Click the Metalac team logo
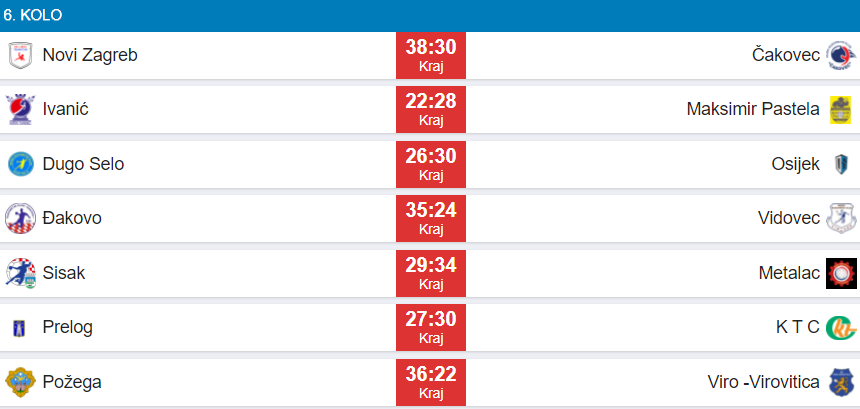Image resolution: width=860 pixels, height=409 pixels. [840, 272]
